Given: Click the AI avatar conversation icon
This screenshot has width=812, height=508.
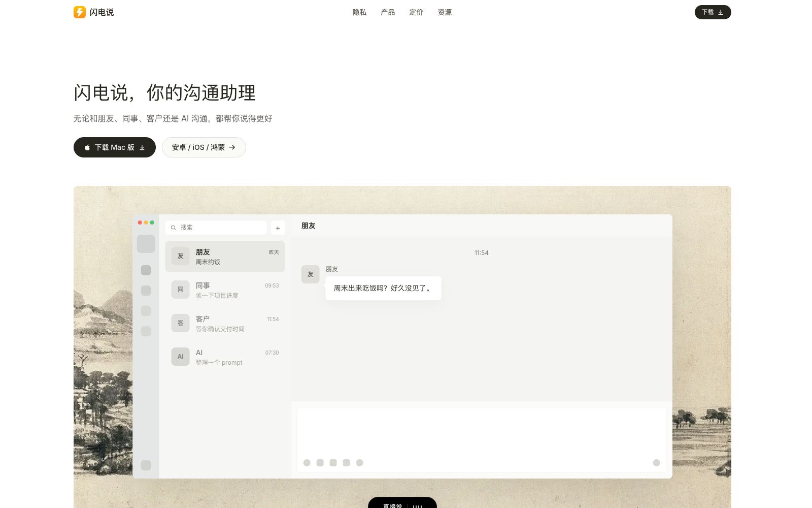Looking at the screenshot, I should (180, 357).
